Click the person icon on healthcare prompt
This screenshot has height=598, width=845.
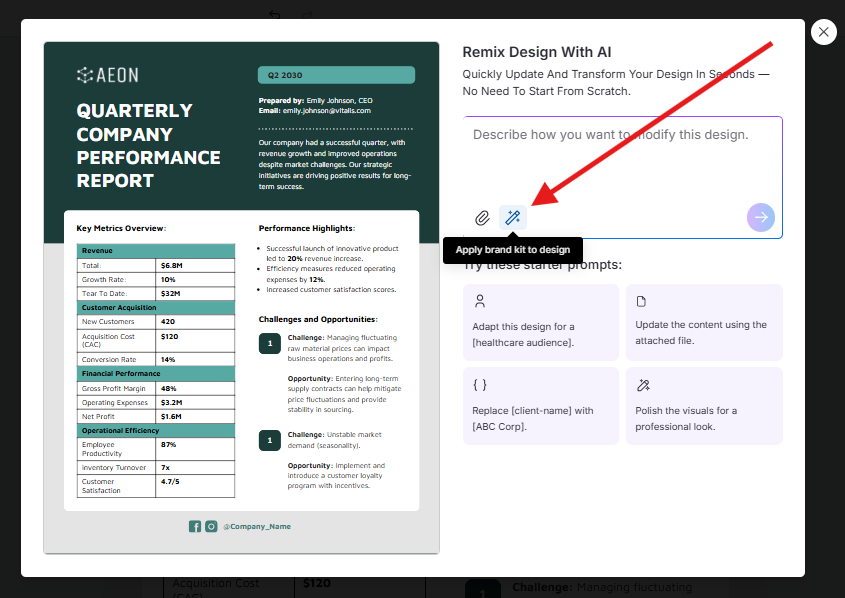click(479, 301)
